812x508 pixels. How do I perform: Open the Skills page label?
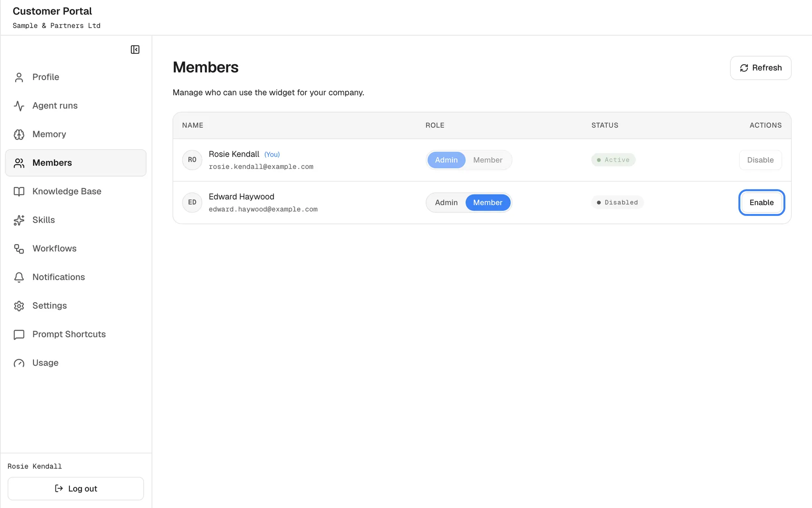[x=44, y=220]
